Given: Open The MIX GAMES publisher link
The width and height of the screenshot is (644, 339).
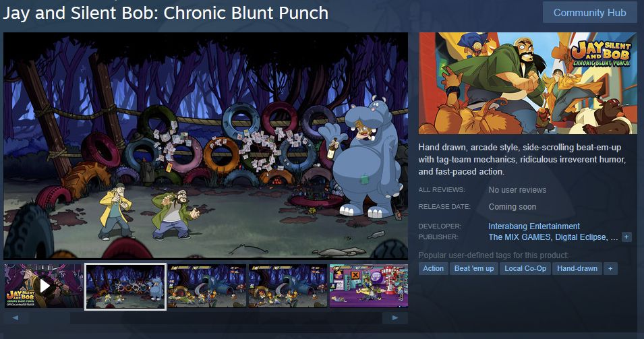Looking at the screenshot, I should [x=519, y=237].
